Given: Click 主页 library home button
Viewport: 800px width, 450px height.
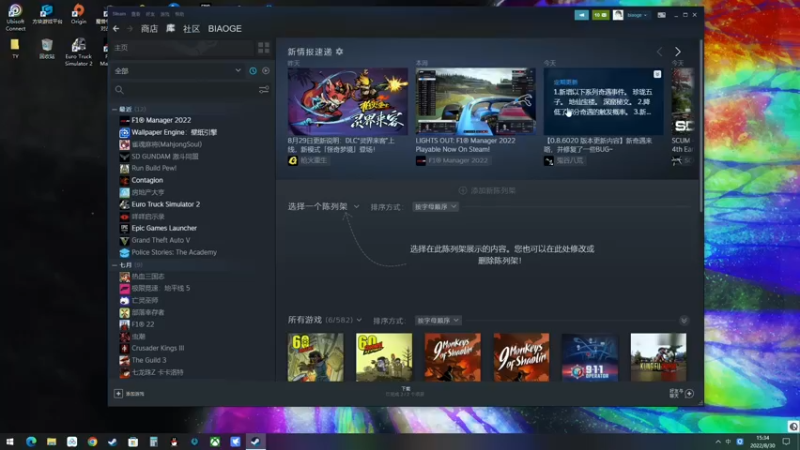Looking at the screenshot, I should pyautogui.click(x=183, y=47).
